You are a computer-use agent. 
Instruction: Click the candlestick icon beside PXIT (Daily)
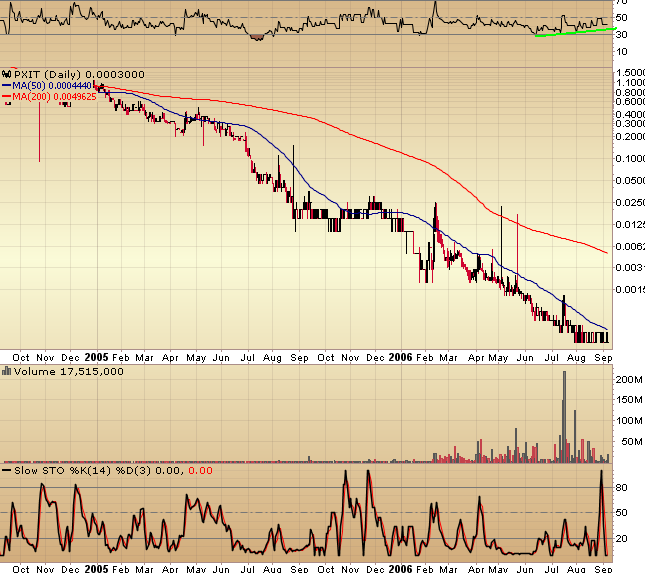7,74
